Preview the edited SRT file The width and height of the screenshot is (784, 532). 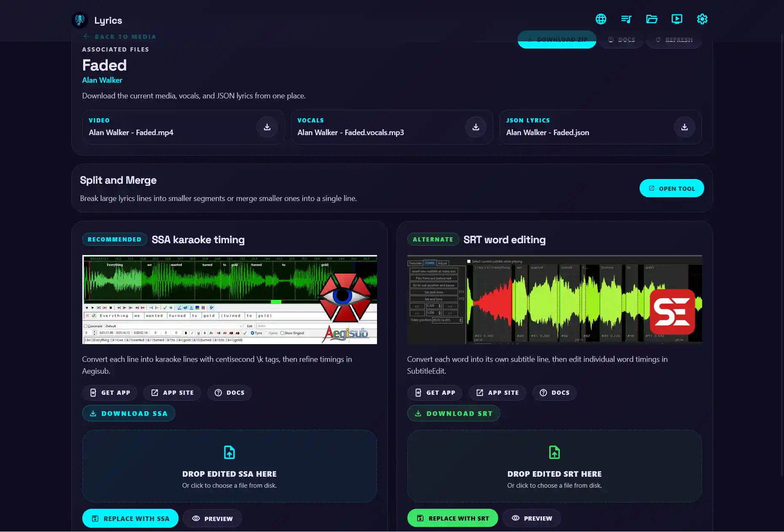(532, 518)
